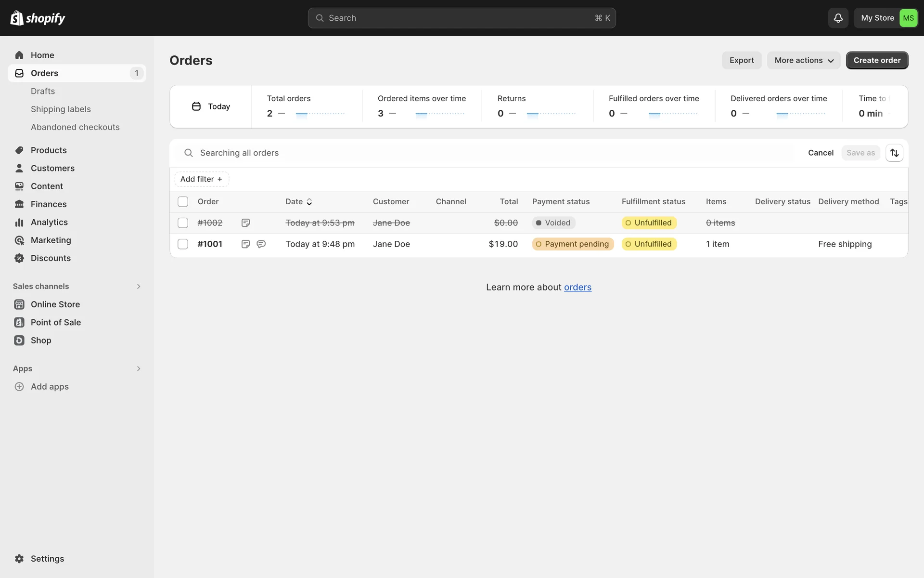This screenshot has height=578, width=924.
Task: Check the box for order #1002
Action: click(183, 223)
